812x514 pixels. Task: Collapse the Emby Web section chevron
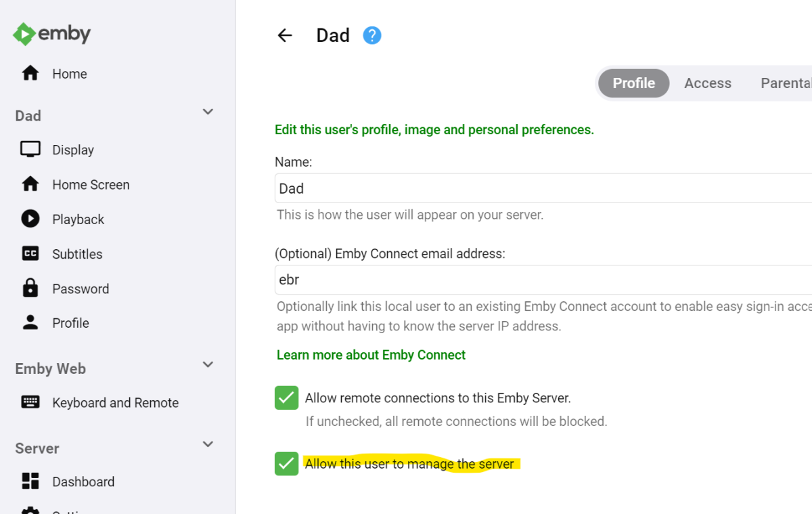(208, 365)
